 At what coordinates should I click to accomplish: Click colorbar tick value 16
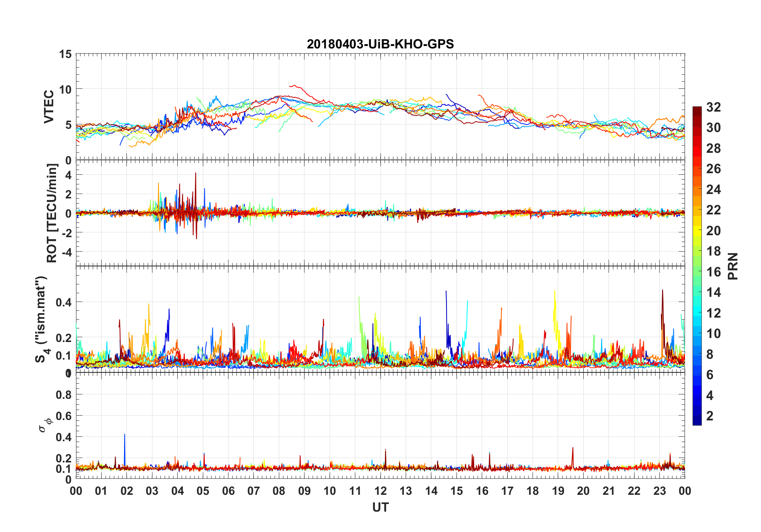[x=713, y=272]
